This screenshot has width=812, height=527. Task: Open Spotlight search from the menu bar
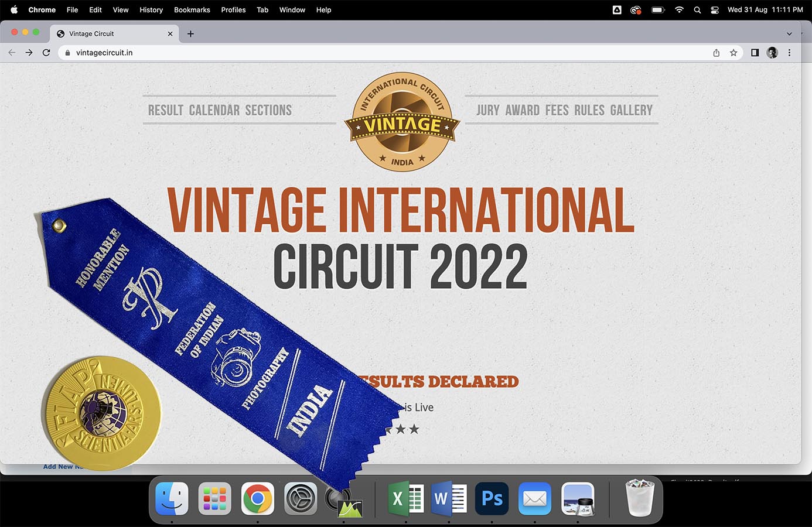coord(697,9)
